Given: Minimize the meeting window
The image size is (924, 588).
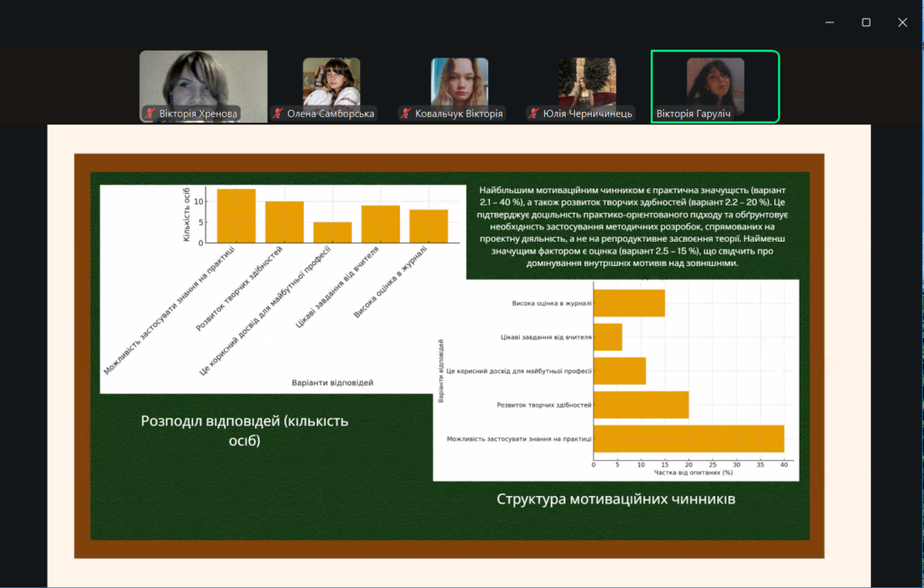Looking at the screenshot, I should 828,23.
